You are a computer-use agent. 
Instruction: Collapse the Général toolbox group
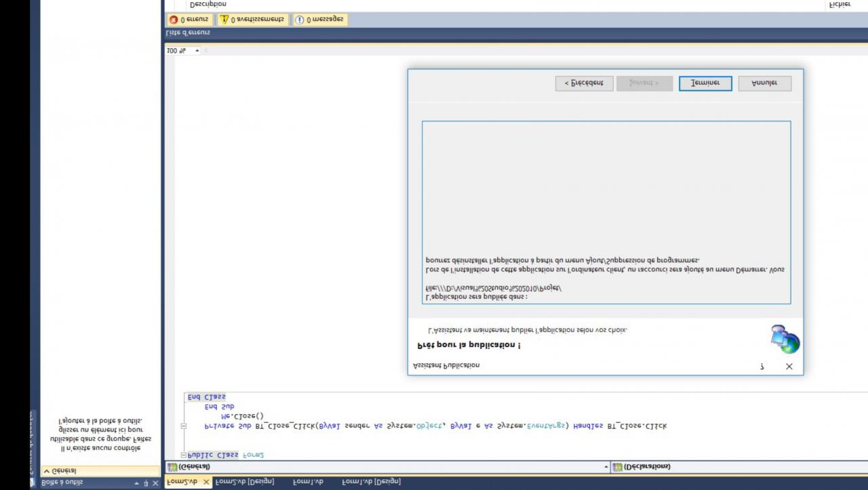coord(47,470)
